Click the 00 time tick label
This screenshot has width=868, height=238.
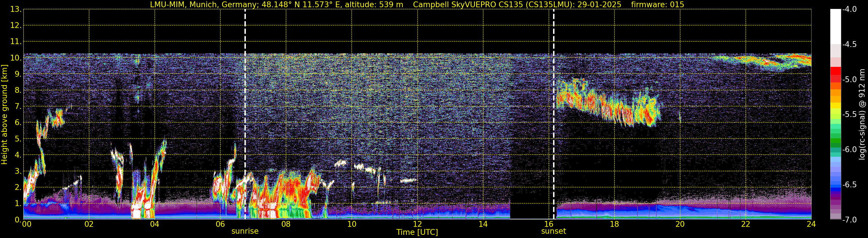click(x=26, y=224)
